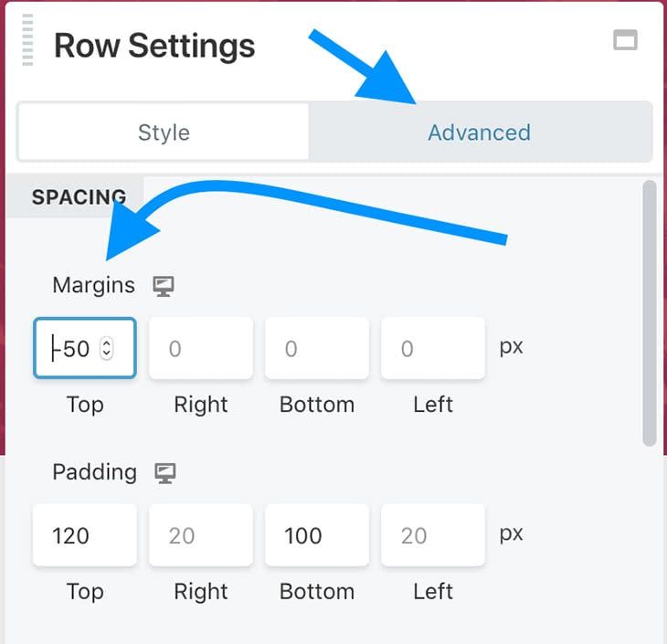This screenshot has height=644, width=667.
Task: Click the stepper arrows in Margins Top
Action: [107, 348]
